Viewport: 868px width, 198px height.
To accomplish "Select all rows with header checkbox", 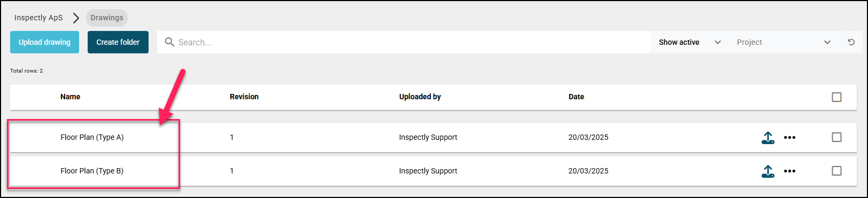I will [836, 97].
